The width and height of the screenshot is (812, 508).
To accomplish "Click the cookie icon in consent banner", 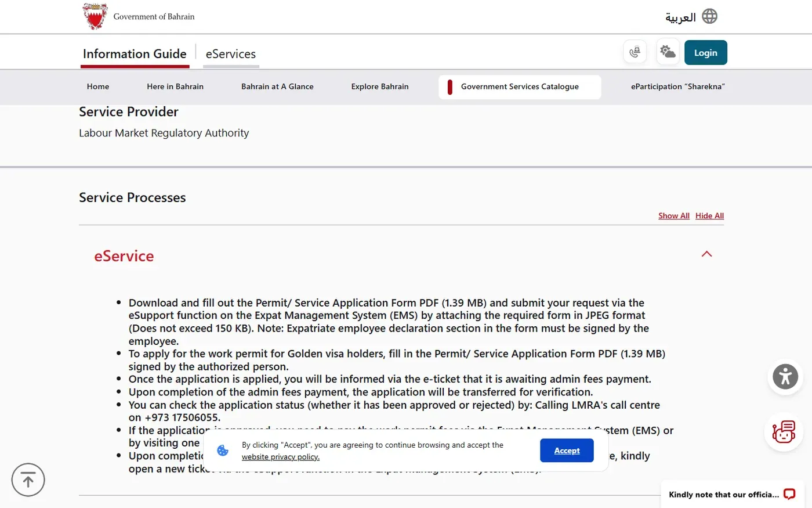I will coord(223,451).
